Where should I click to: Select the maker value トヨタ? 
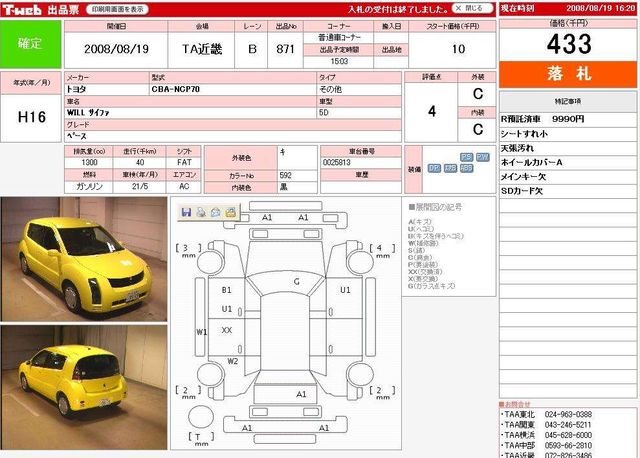[77, 89]
